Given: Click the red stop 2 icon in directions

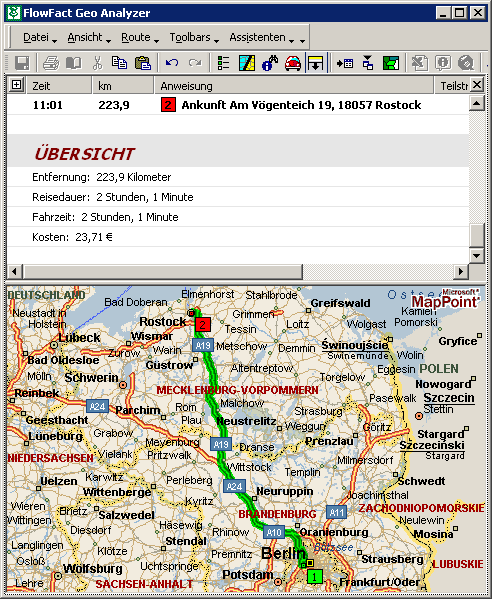Looking at the screenshot, I should tap(168, 105).
